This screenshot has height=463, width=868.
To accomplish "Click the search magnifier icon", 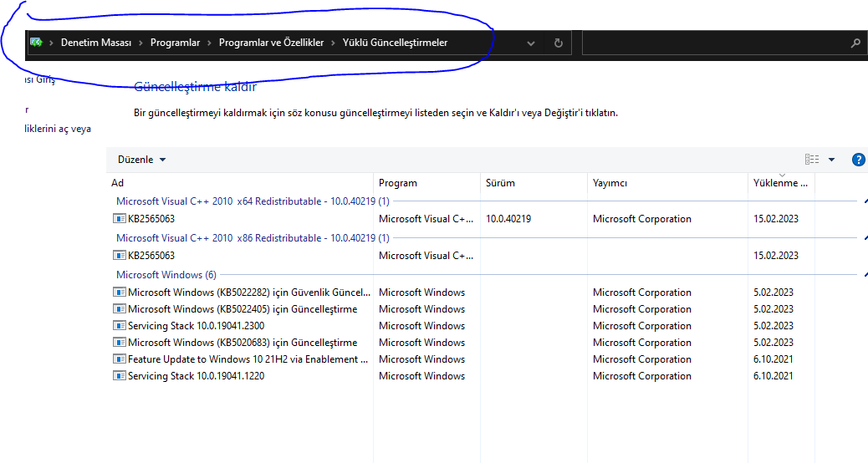I will coord(855,43).
